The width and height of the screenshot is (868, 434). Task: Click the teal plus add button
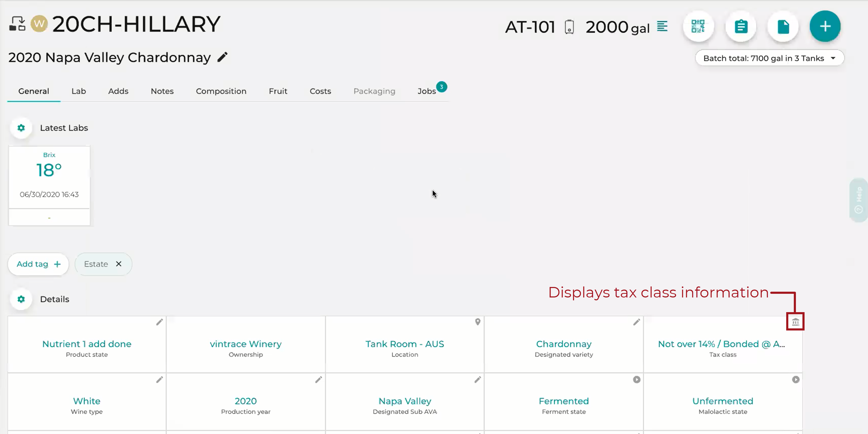[825, 26]
